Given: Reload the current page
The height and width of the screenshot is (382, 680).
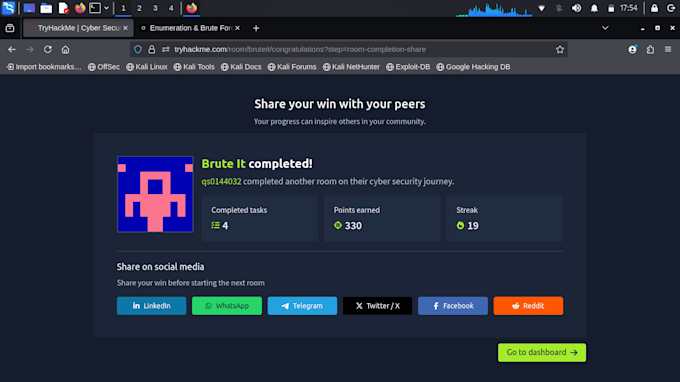Looking at the screenshot, I should [48, 49].
